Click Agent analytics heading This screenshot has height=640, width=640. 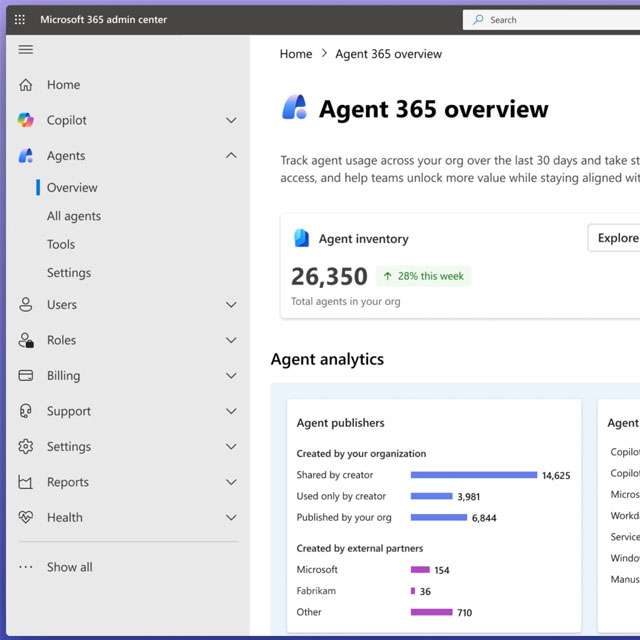point(327,359)
